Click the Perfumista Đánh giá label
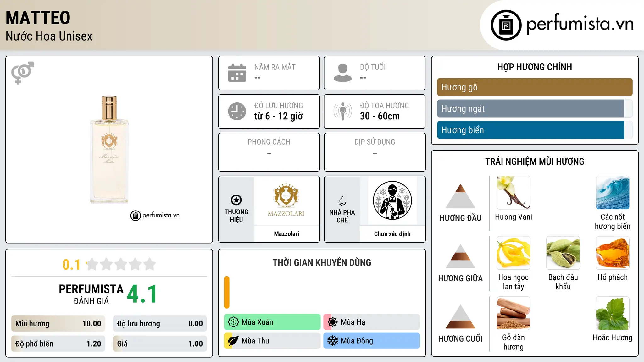This screenshot has width=644, height=362. [91, 294]
